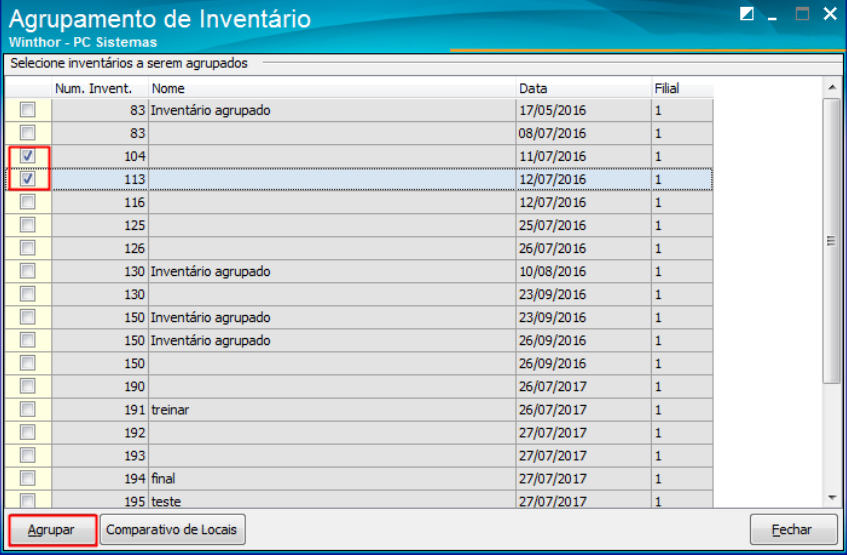Click 'Inventário agrupado' dated 10/08/2016
This screenshot has height=555, width=847.
pos(332,271)
